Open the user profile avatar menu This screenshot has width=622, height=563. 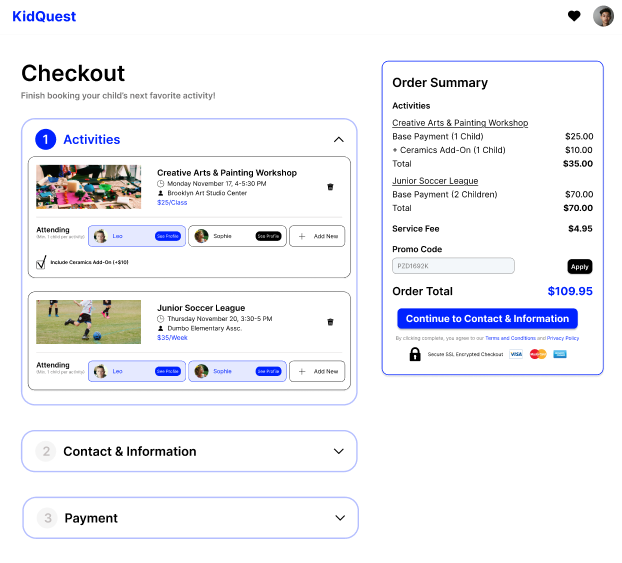coord(603,16)
